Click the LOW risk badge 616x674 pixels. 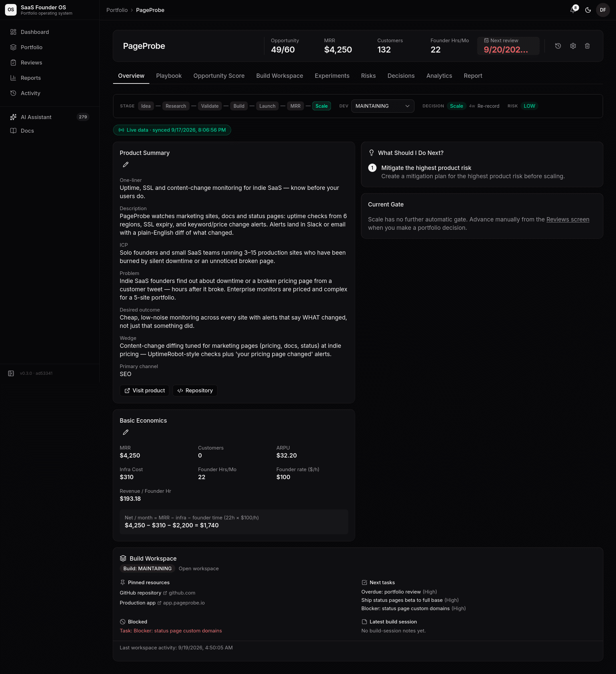click(x=529, y=106)
